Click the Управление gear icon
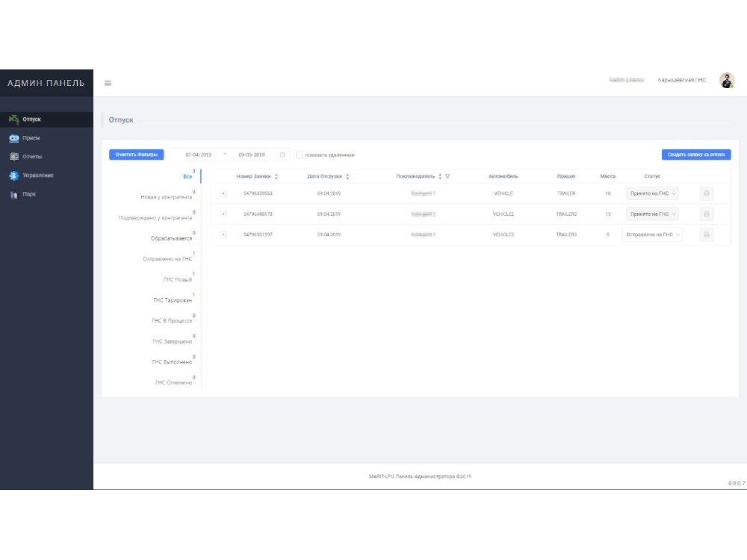 (x=13, y=175)
